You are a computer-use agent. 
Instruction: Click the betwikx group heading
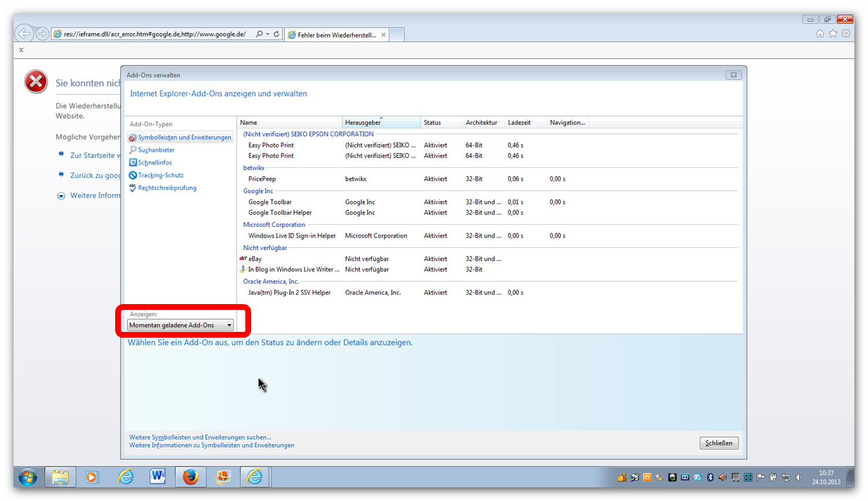click(x=253, y=168)
